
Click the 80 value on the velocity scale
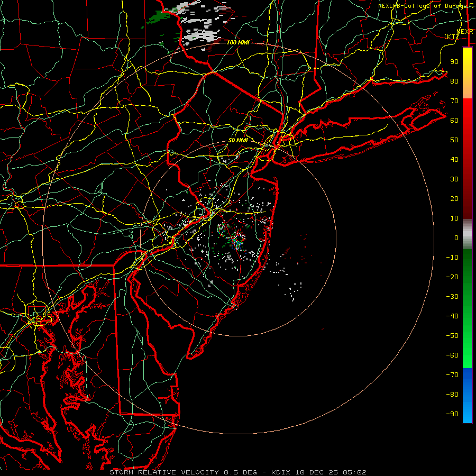tap(454, 81)
